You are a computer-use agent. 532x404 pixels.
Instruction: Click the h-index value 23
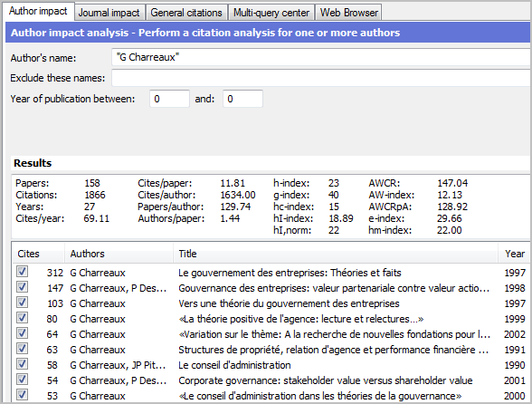click(334, 183)
